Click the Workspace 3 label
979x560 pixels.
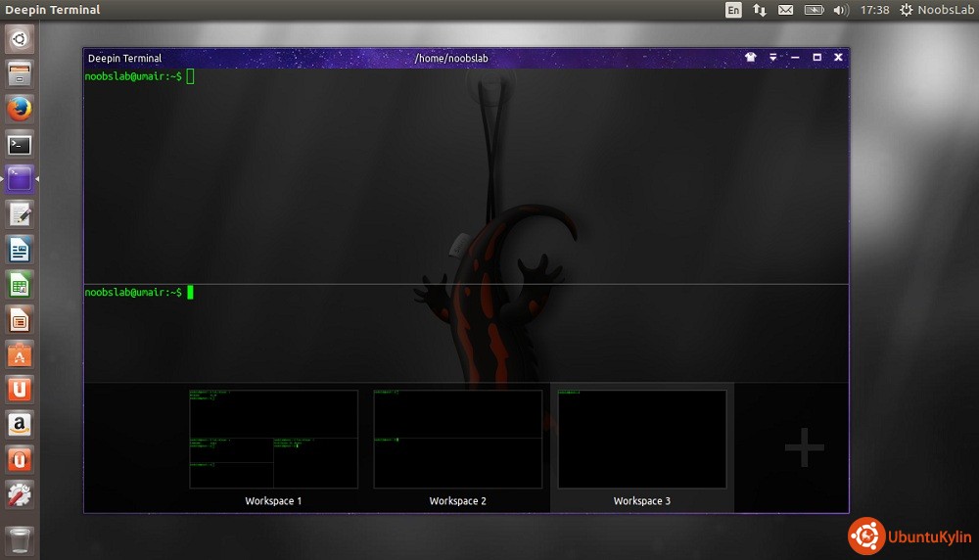point(641,501)
